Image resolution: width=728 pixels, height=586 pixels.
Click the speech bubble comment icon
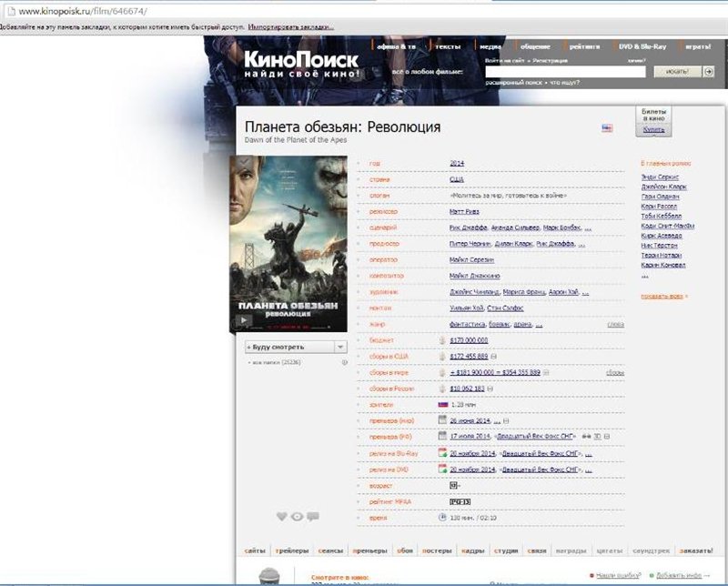(x=313, y=516)
